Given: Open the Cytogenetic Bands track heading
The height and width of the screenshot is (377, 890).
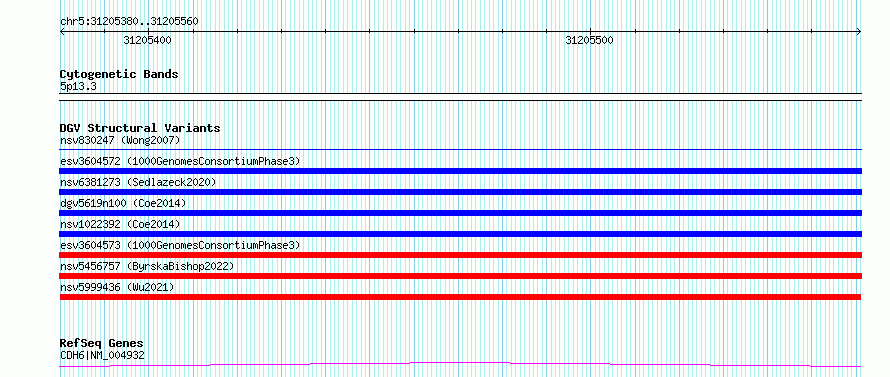Looking at the screenshot, I should pos(119,74).
